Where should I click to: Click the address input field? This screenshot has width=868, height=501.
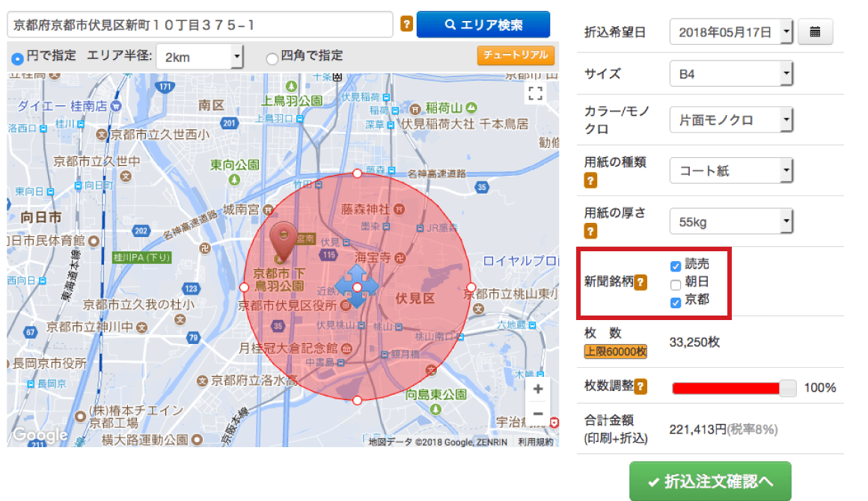tap(200, 25)
